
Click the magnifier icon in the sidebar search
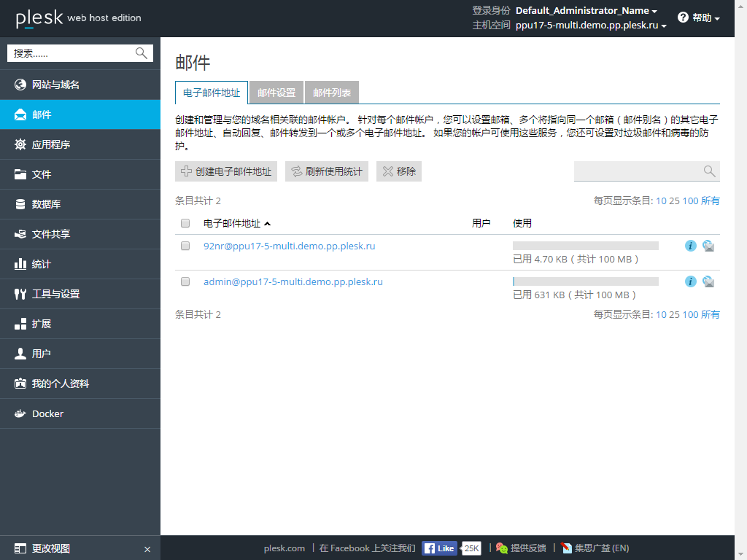click(142, 52)
